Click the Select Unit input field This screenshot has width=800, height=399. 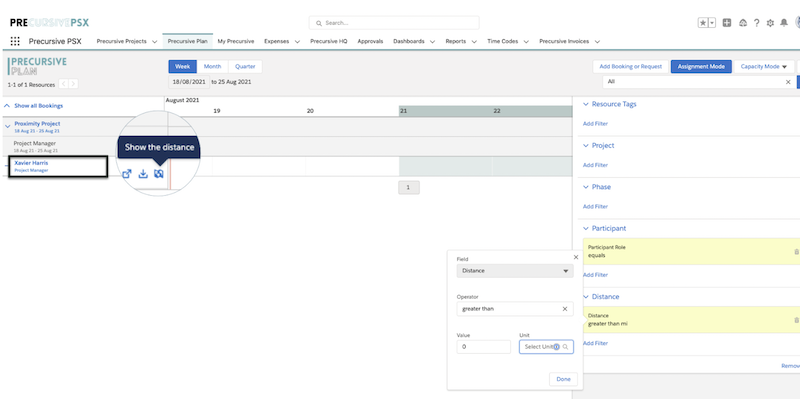(546, 347)
